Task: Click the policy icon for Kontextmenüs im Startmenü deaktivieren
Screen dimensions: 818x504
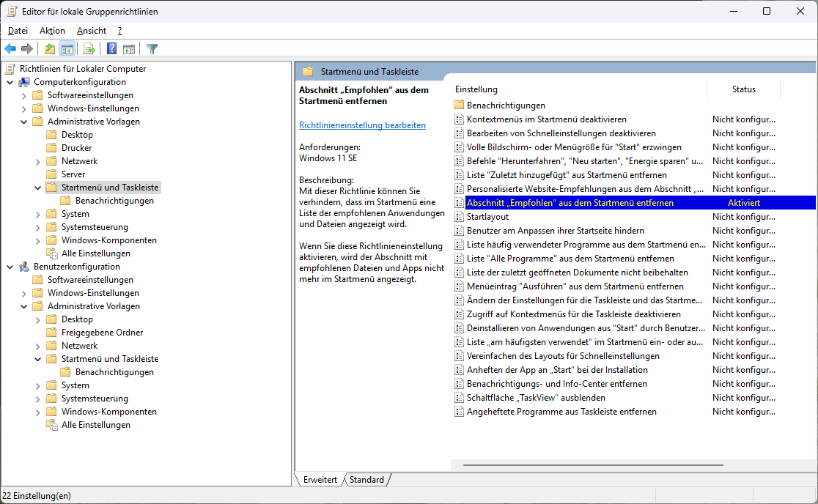Action: (x=459, y=119)
